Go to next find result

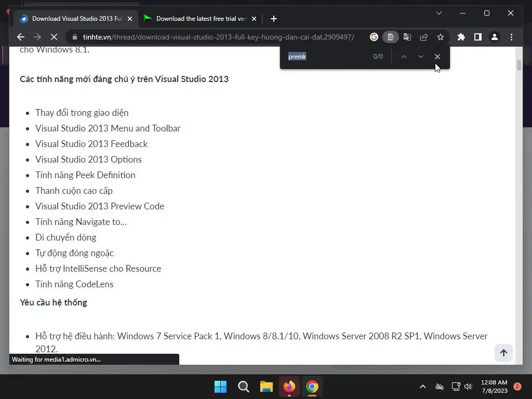click(421, 57)
